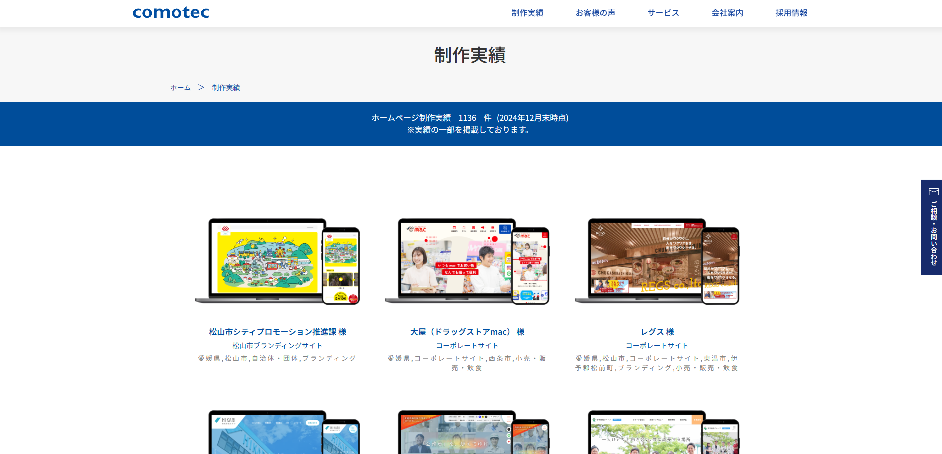The image size is (942, 454).
Task: Click the book icon on the side contact tab
Action: pos(933,191)
